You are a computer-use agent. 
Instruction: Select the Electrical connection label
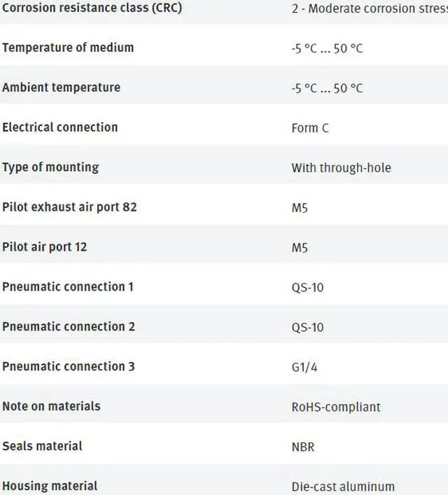click(60, 127)
